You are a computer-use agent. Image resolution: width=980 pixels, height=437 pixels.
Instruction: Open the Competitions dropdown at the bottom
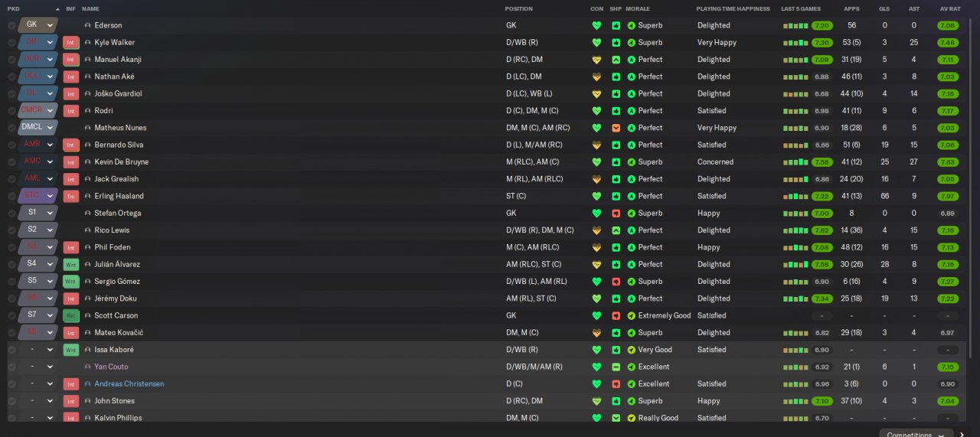(916, 433)
